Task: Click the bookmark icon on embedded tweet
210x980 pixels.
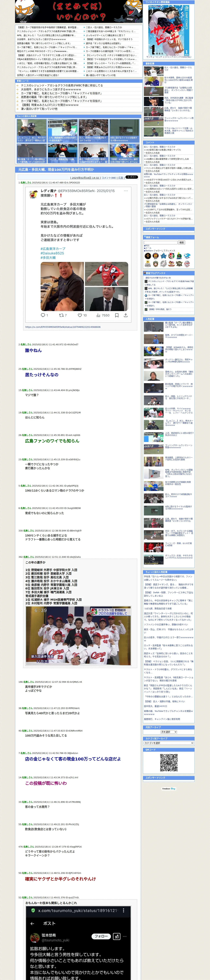Action: click(117, 315)
